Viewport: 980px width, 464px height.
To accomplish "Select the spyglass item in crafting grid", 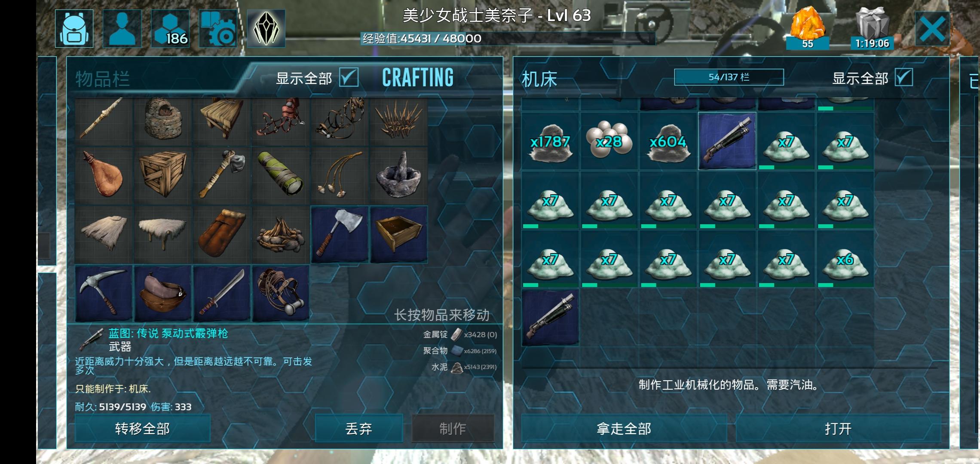I will coord(281,176).
